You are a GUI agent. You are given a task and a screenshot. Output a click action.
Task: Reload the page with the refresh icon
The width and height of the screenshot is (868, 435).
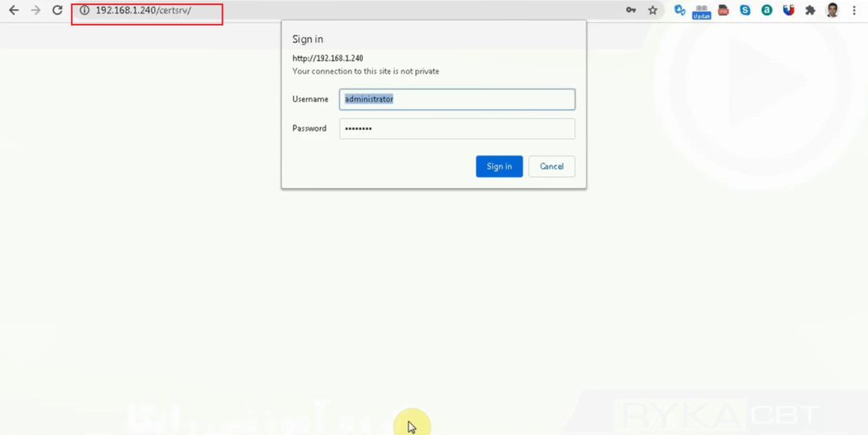click(58, 10)
